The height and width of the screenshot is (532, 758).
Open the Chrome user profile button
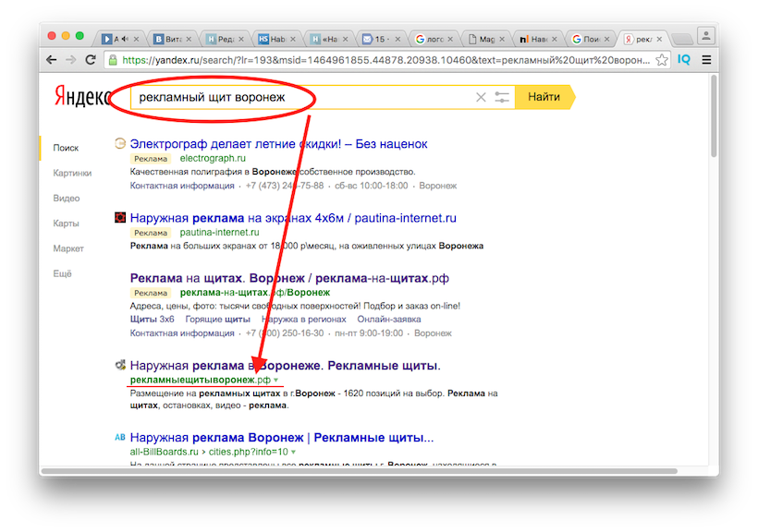(x=706, y=35)
